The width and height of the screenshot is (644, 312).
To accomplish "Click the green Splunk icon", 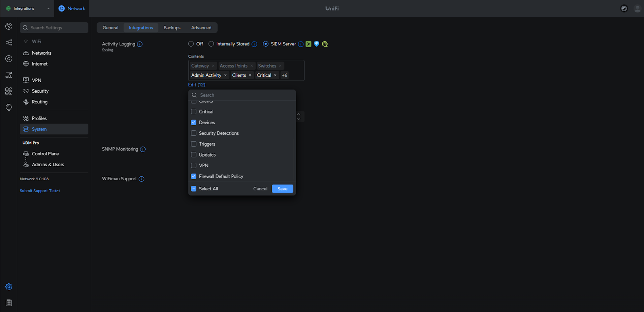I will (x=308, y=44).
